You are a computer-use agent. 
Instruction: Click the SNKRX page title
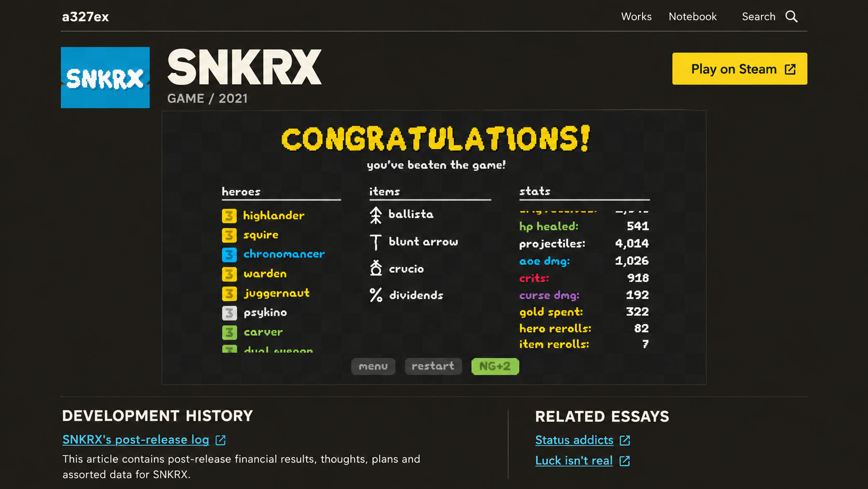click(x=245, y=68)
